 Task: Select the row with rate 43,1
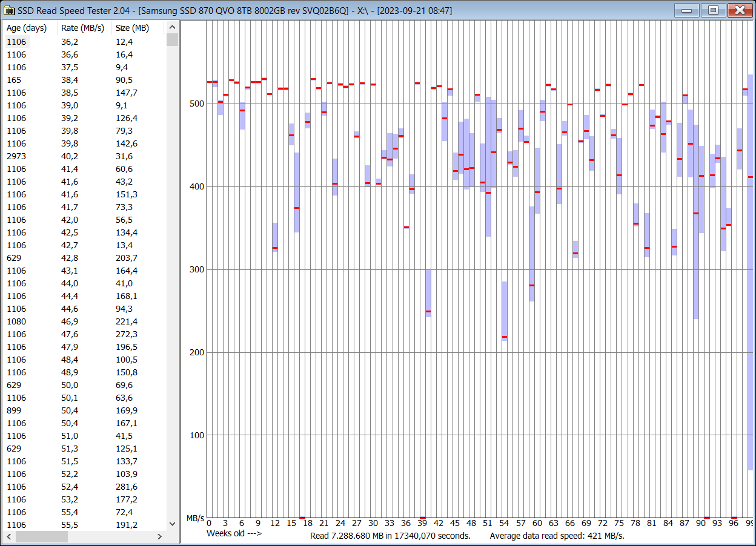tap(85, 271)
